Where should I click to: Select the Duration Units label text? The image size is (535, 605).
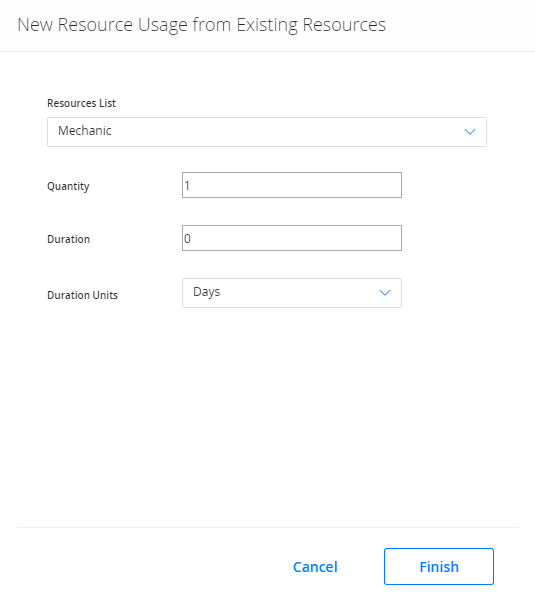[x=83, y=295]
